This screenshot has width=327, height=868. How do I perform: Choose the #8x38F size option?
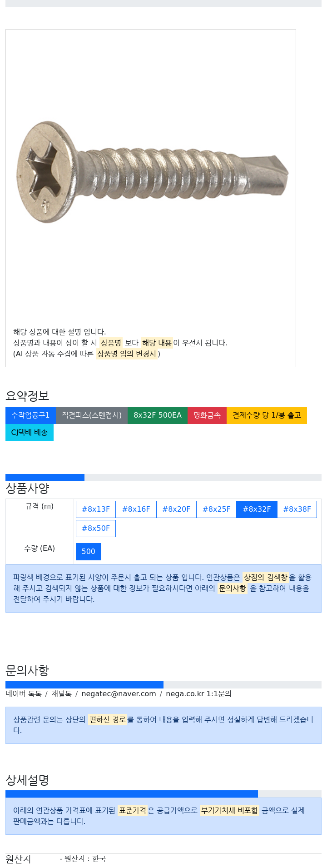click(297, 509)
